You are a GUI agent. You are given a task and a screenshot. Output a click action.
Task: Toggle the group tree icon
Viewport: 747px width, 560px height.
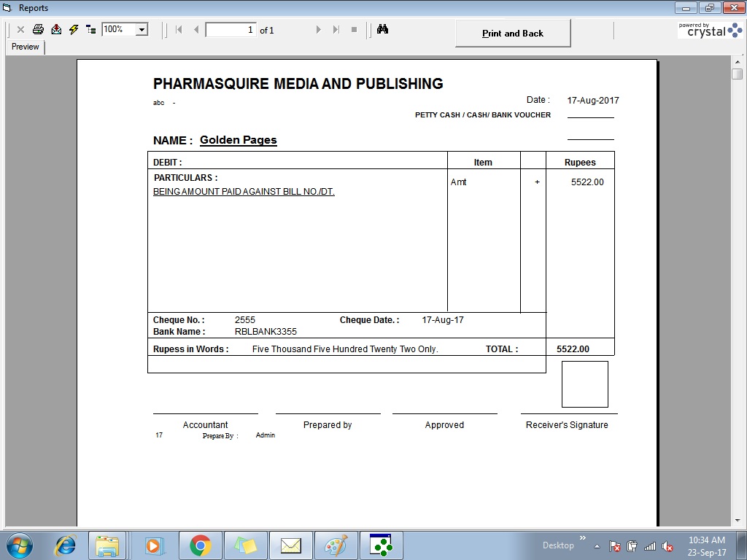[90, 30]
